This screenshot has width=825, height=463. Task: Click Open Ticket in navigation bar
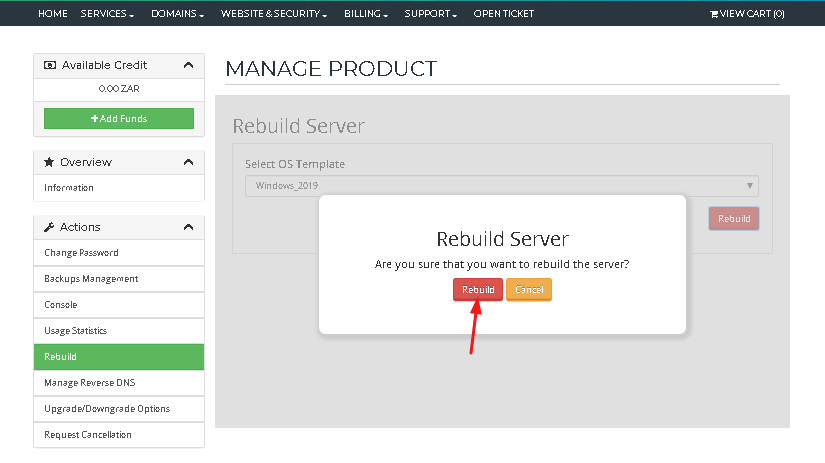(504, 14)
